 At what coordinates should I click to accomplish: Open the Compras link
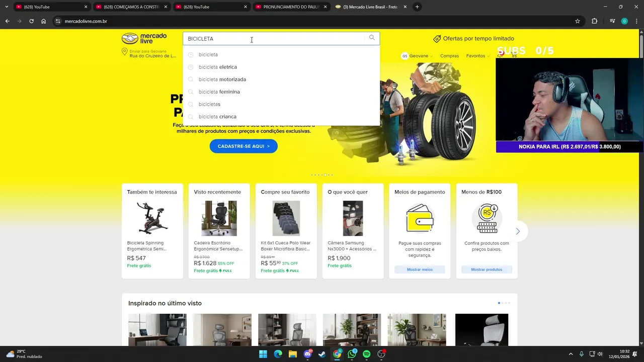tap(449, 56)
